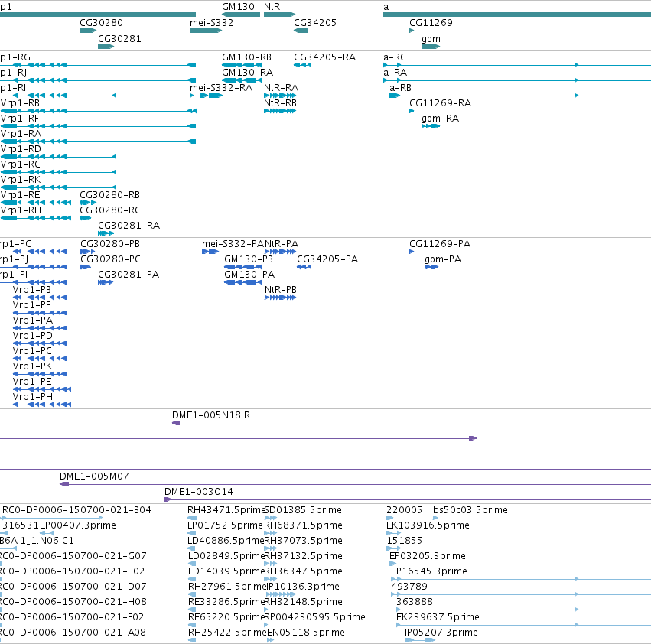Image resolution: width=651 pixels, height=644 pixels.
Task: Click the SD01385.5prime EST label
Action: (303, 510)
